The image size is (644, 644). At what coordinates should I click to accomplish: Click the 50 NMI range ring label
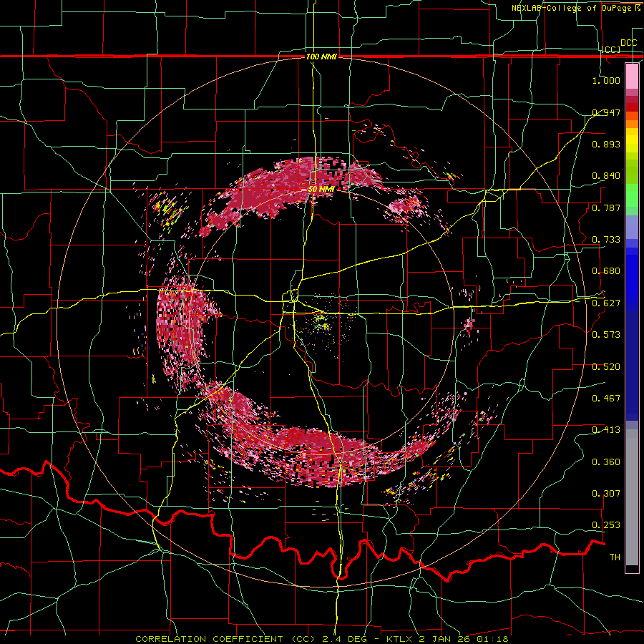click(x=321, y=190)
